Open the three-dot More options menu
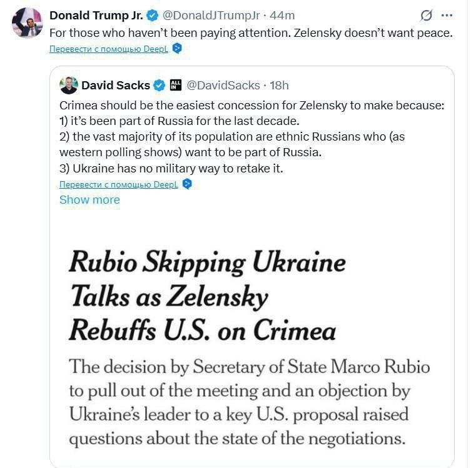 447,15
